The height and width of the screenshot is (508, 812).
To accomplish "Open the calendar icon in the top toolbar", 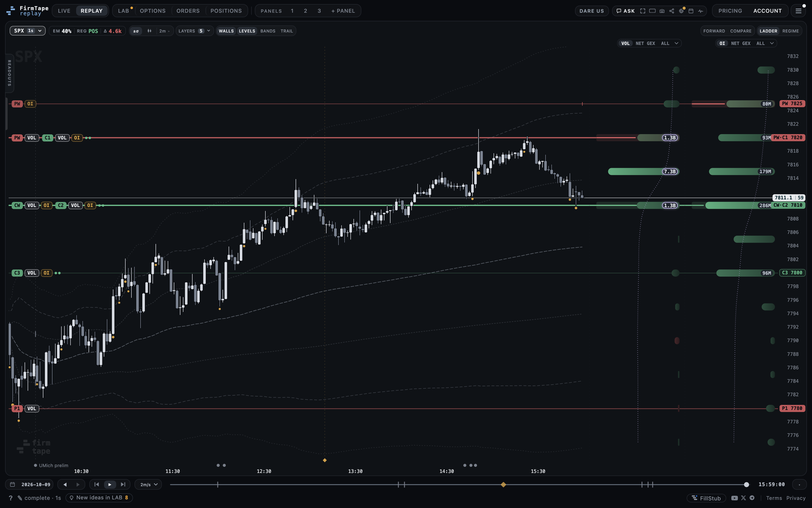I will pyautogui.click(x=691, y=11).
